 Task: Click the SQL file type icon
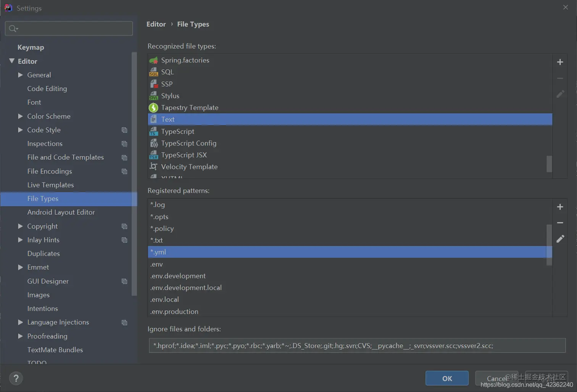pyautogui.click(x=153, y=72)
